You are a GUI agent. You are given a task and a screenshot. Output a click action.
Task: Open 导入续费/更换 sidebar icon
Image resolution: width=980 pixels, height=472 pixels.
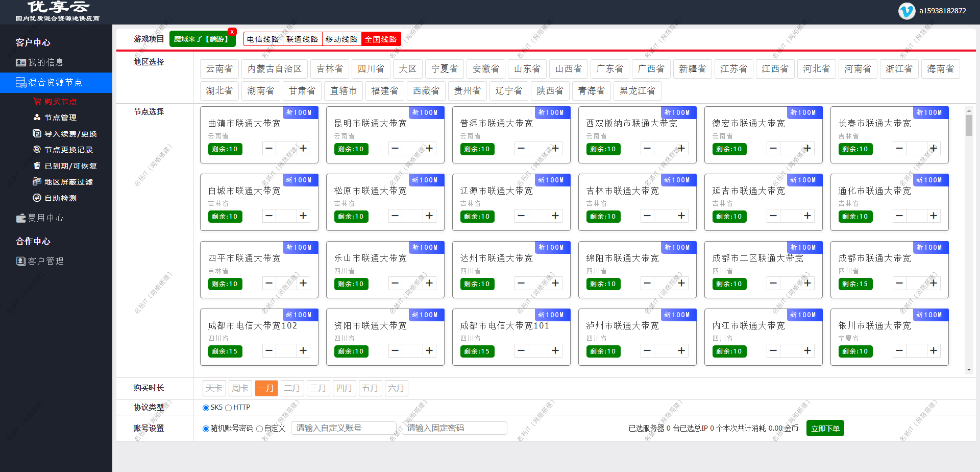pos(36,133)
